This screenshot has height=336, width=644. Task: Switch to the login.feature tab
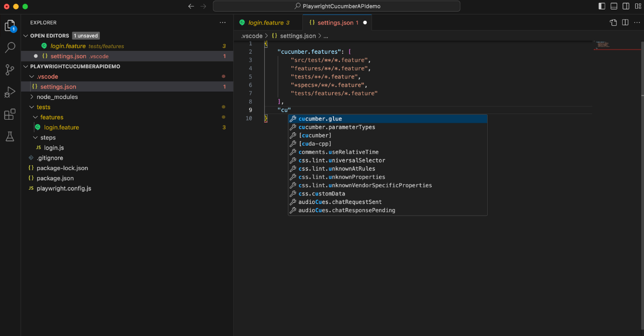[x=265, y=23]
